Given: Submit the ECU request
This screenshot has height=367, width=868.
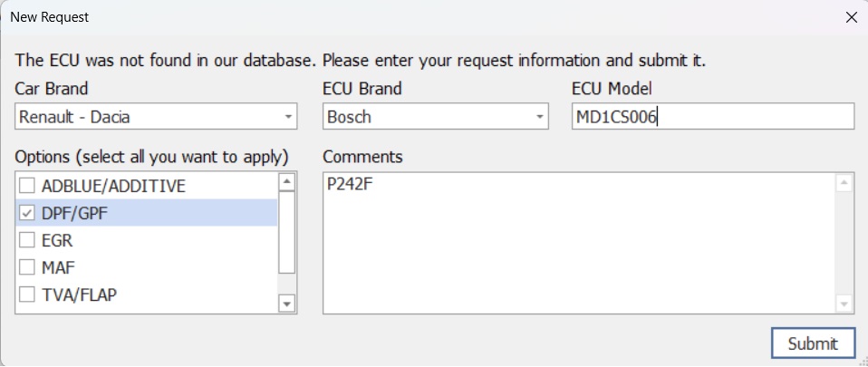Looking at the screenshot, I should tap(813, 343).
